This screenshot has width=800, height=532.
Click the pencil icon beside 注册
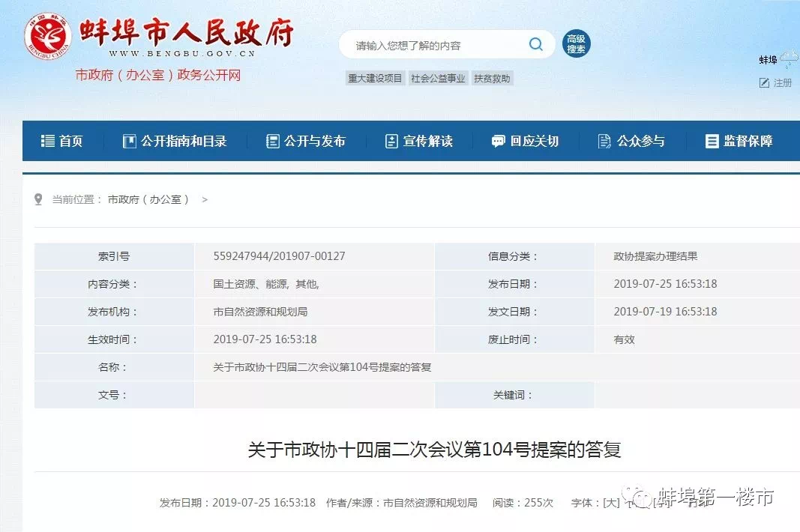(x=764, y=82)
